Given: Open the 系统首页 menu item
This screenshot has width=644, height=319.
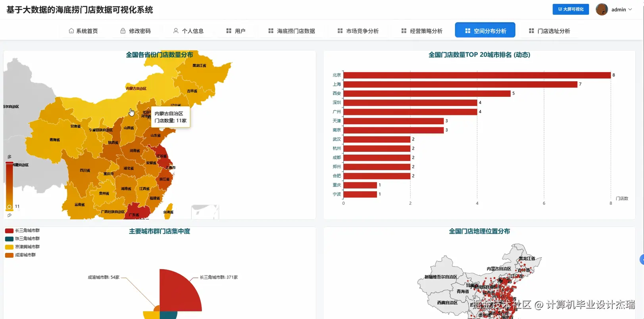Looking at the screenshot, I should [83, 31].
